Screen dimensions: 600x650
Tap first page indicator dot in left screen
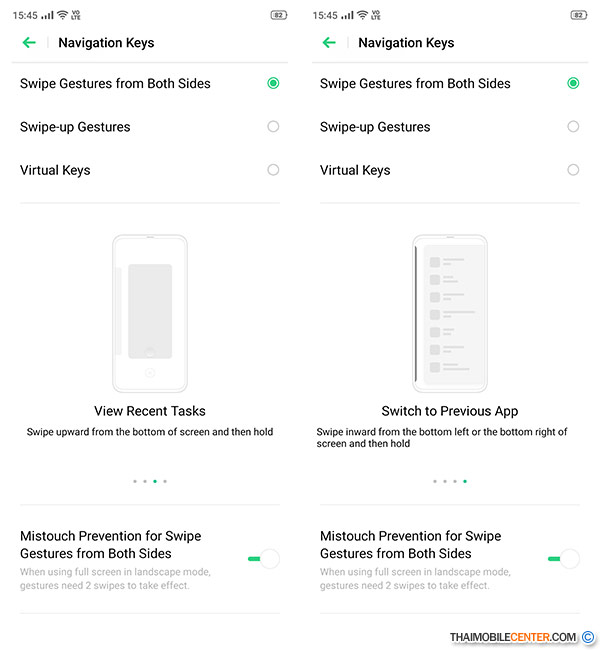tap(135, 481)
